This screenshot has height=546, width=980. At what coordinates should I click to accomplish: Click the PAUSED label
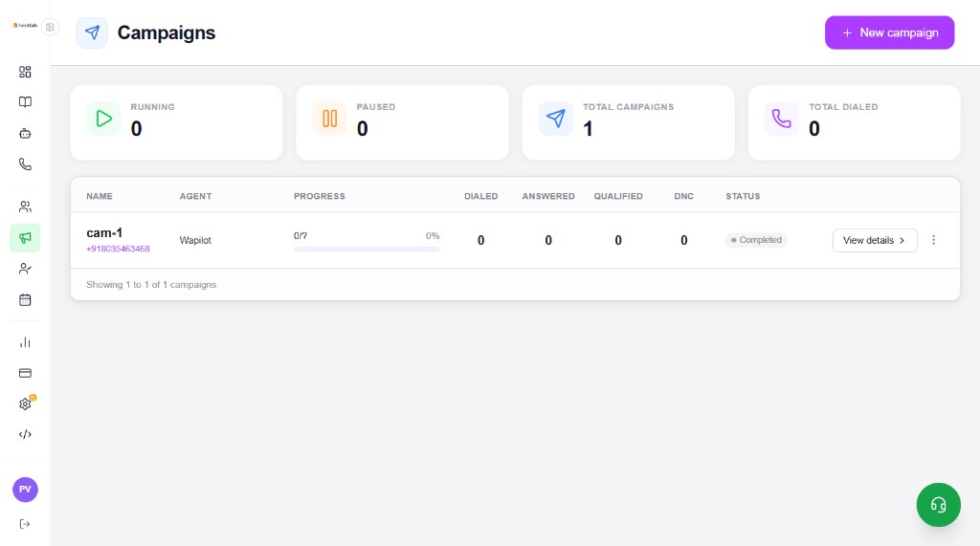click(x=375, y=107)
